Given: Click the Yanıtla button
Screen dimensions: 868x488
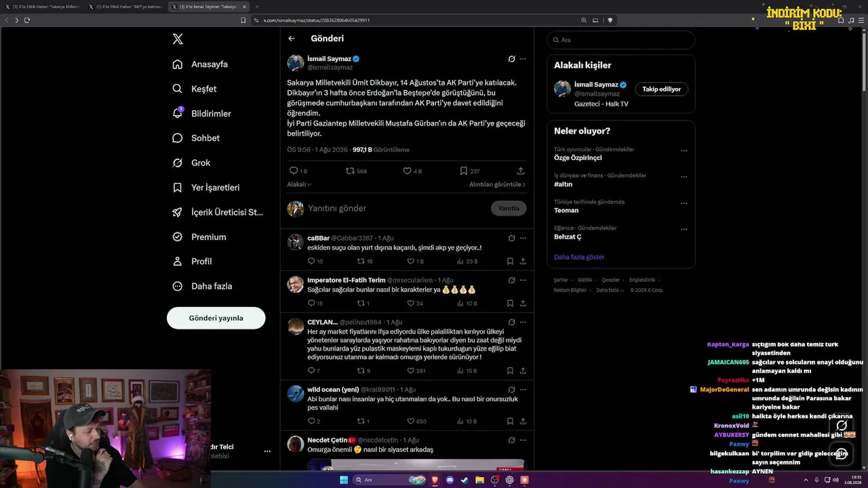Looking at the screenshot, I should point(509,208).
